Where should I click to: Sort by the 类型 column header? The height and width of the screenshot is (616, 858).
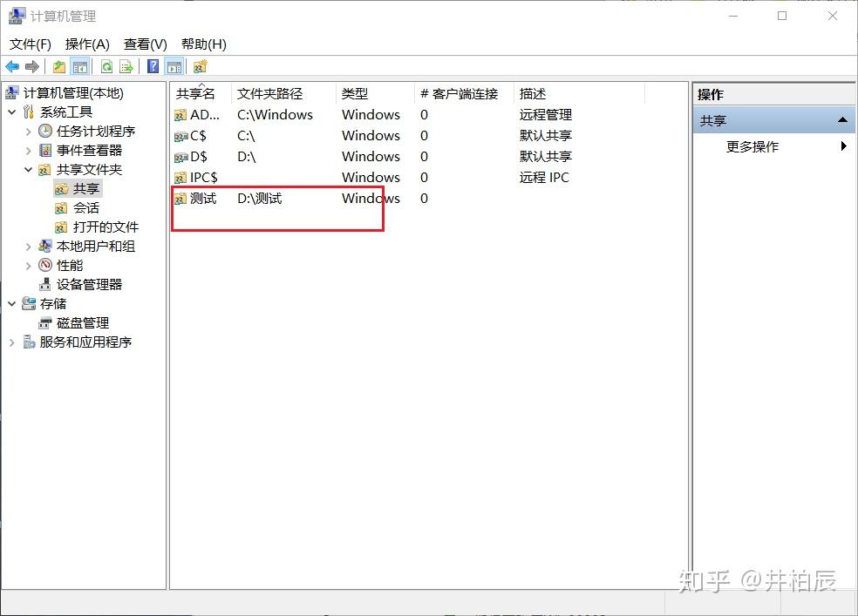(x=375, y=93)
